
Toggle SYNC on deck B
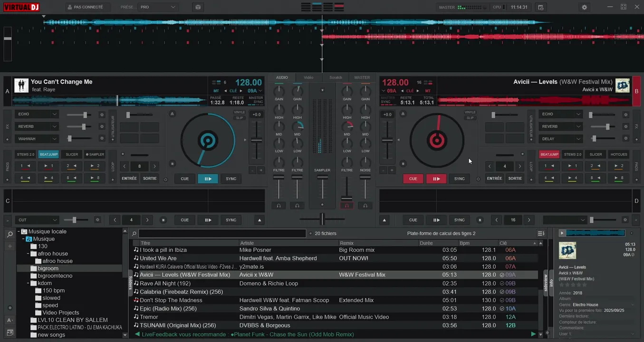point(459,179)
